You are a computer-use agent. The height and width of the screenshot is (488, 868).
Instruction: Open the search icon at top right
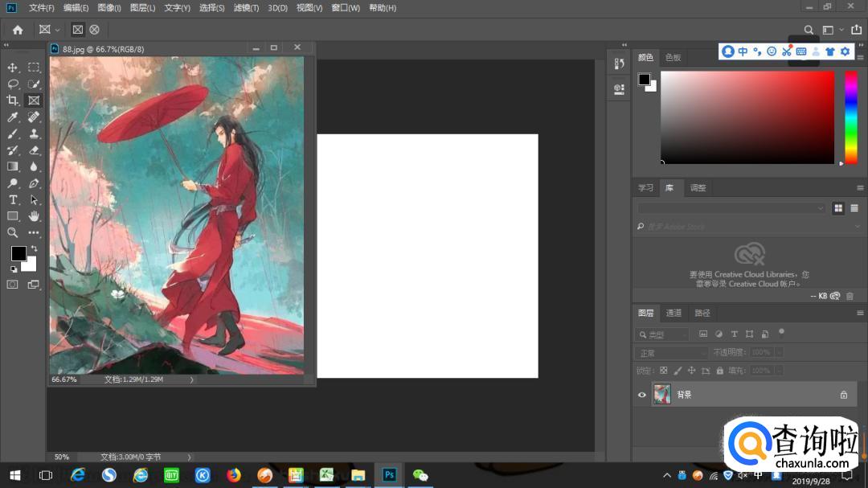[809, 30]
